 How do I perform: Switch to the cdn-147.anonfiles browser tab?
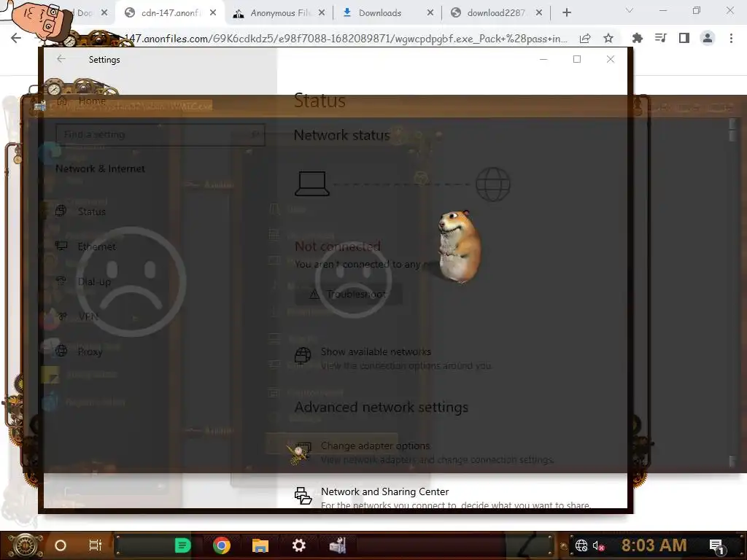click(169, 13)
